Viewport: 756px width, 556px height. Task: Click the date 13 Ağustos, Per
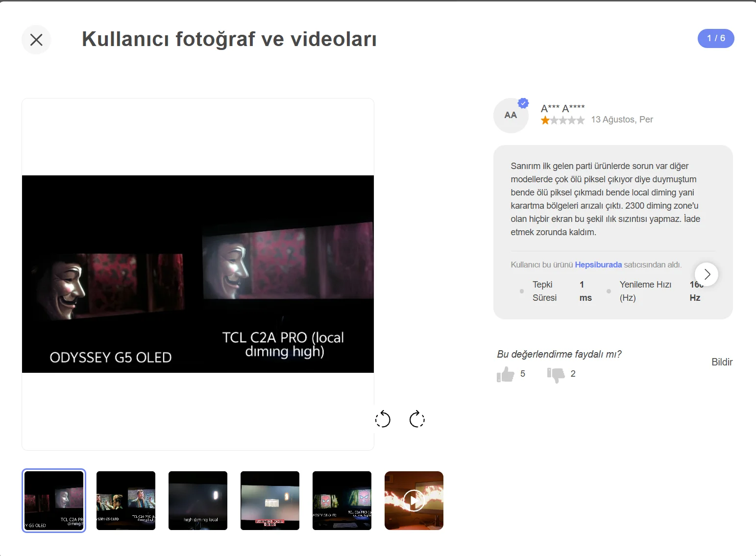622,120
